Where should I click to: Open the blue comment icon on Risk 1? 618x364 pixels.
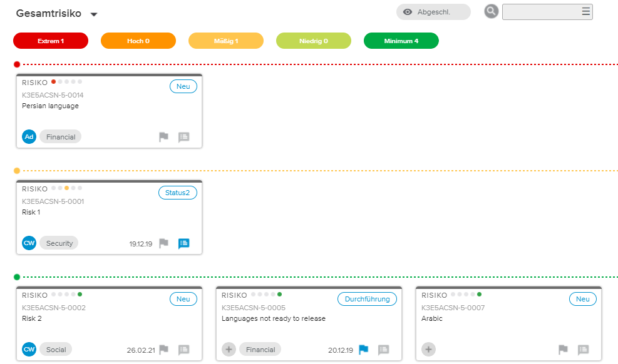pos(183,243)
